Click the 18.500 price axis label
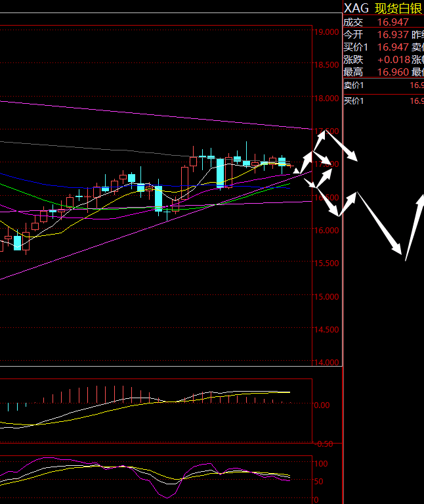This screenshot has height=504, width=424. pos(326,65)
